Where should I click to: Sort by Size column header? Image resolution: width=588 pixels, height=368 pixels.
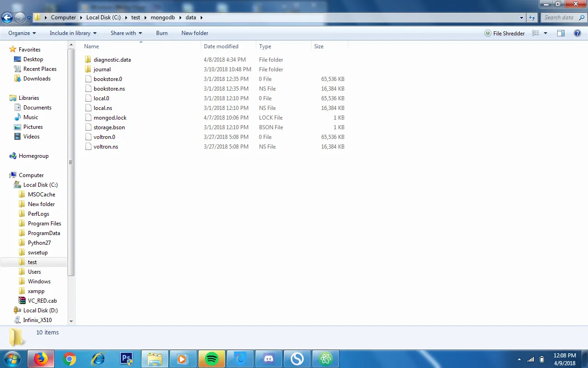[329, 46]
